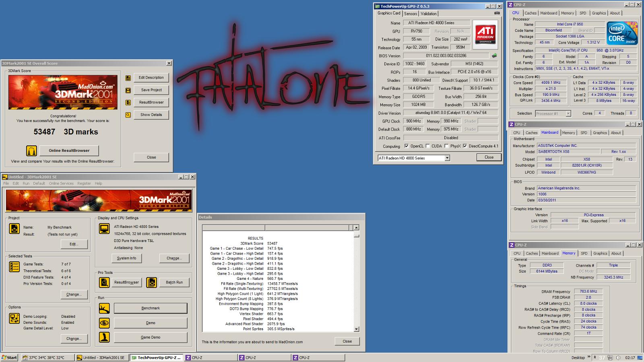
Task: Click the Display and CPU Settings monitor icon
Action: click(104, 229)
